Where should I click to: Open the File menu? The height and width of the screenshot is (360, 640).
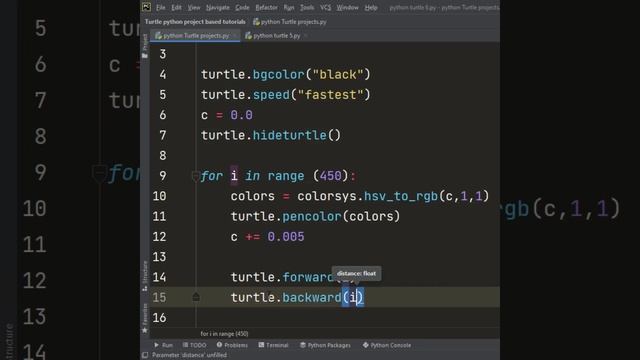tap(161, 7)
